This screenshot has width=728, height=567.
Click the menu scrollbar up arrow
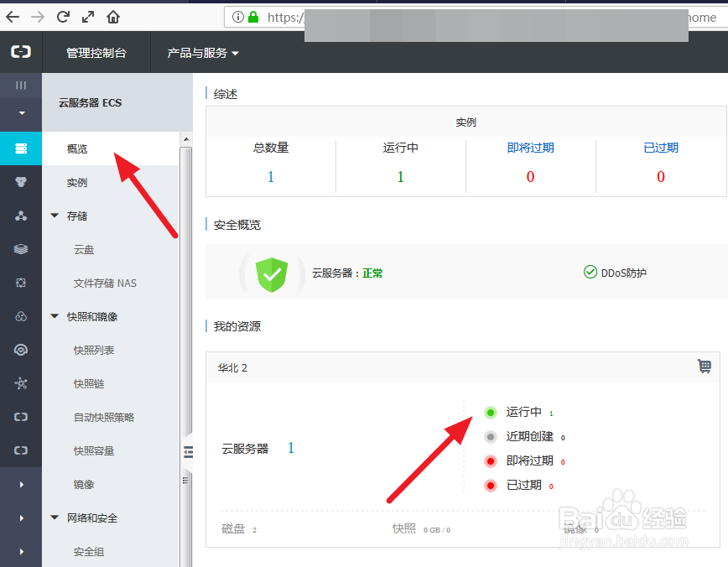185,139
